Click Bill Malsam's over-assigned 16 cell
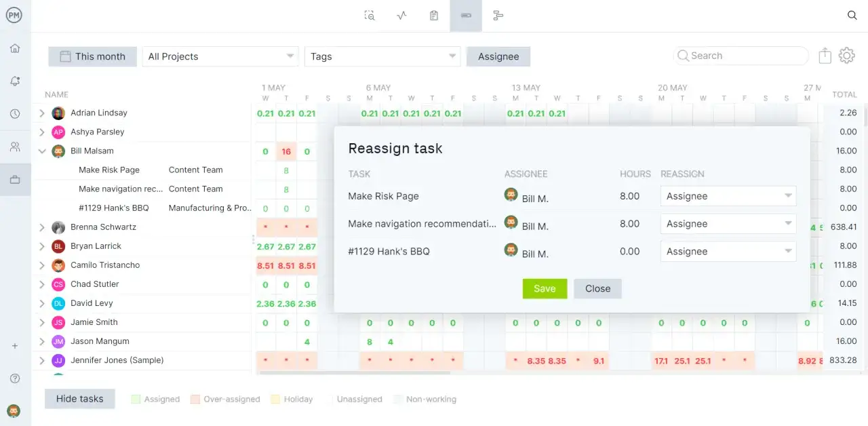 tap(286, 151)
